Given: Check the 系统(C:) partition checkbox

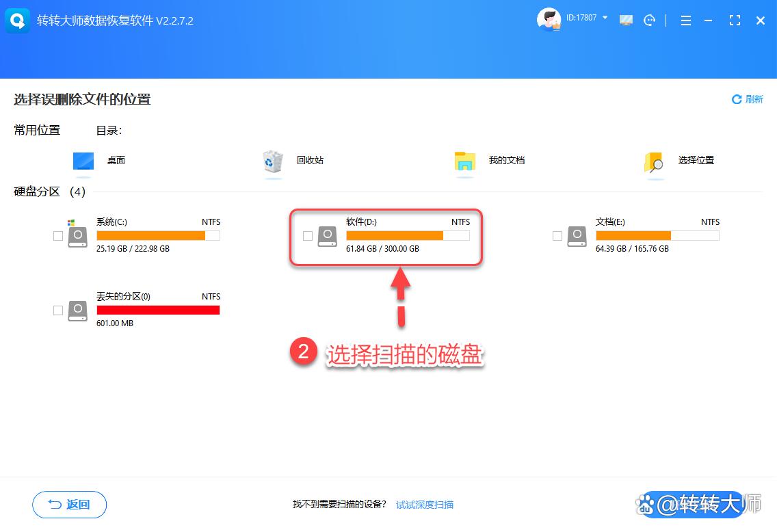Looking at the screenshot, I should 58,236.
